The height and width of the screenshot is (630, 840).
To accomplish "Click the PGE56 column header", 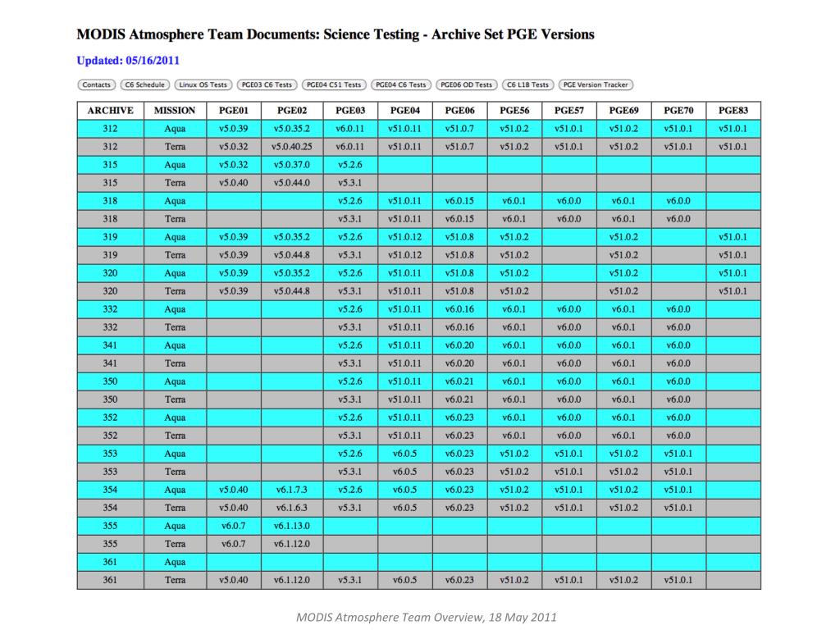I will 514,111.
